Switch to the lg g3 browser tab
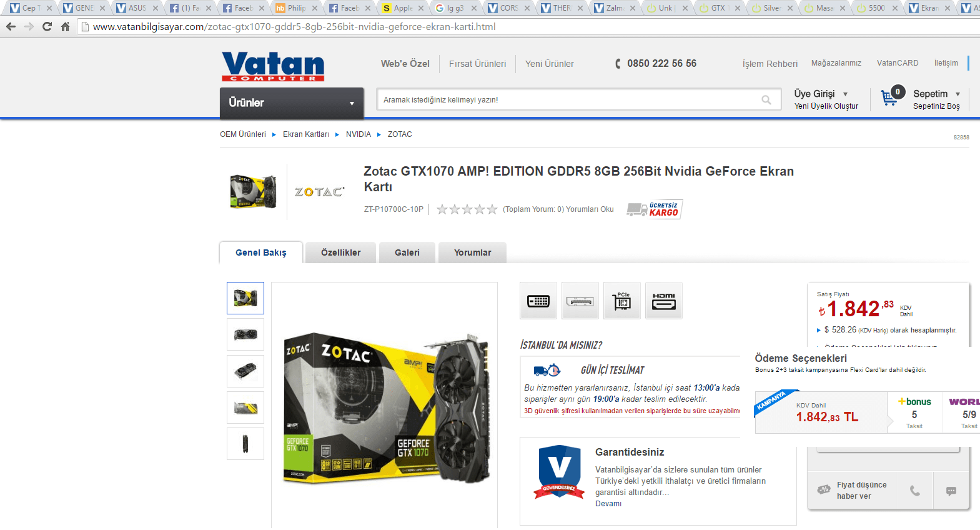This screenshot has height=530, width=980. 455,8
